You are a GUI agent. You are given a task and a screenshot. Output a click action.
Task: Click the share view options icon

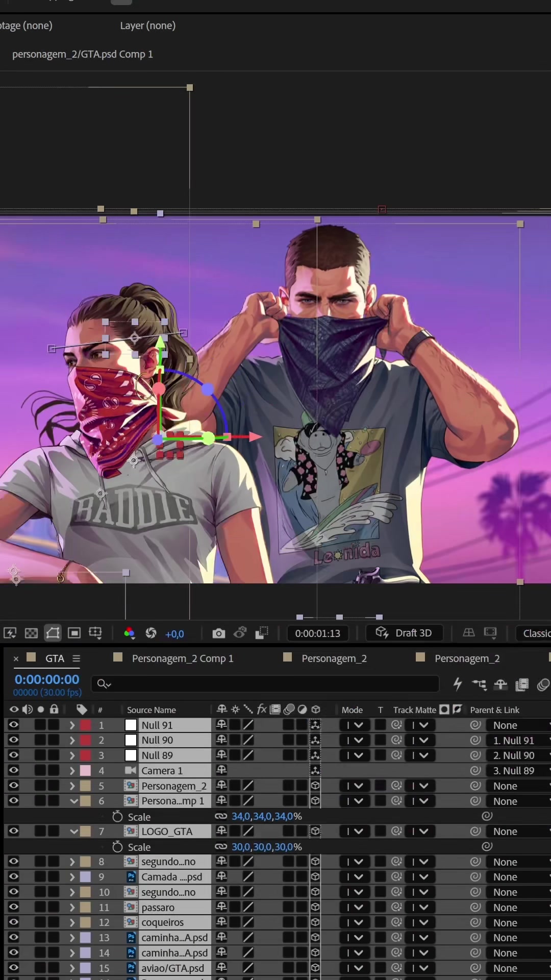pyautogui.click(x=490, y=633)
